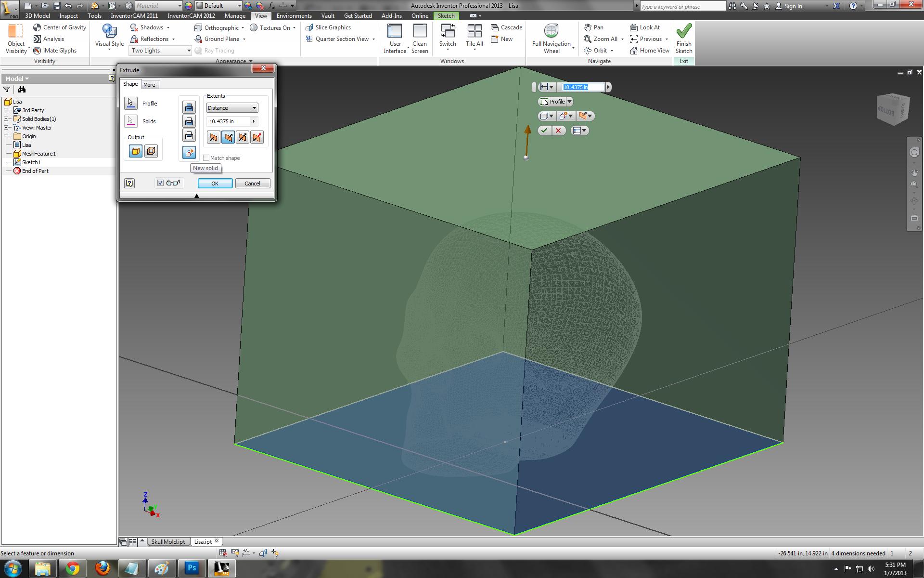Click Cancel in the Extrude dialog
924x578 pixels.
(x=252, y=184)
